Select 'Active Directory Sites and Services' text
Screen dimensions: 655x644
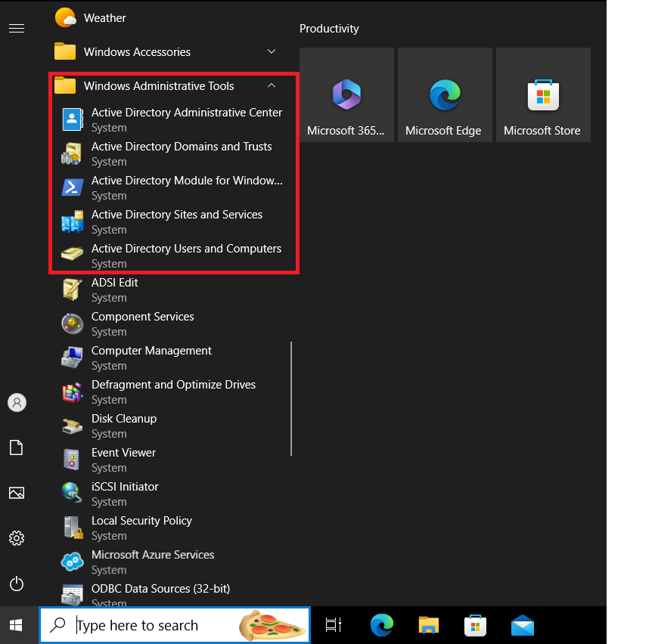(177, 215)
